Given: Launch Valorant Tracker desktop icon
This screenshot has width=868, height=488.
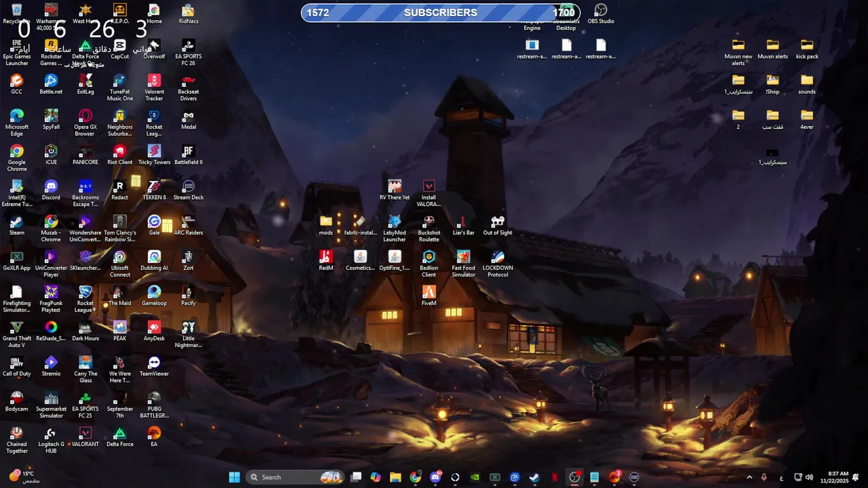Looking at the screenshot, I should (x=154, y=87).
